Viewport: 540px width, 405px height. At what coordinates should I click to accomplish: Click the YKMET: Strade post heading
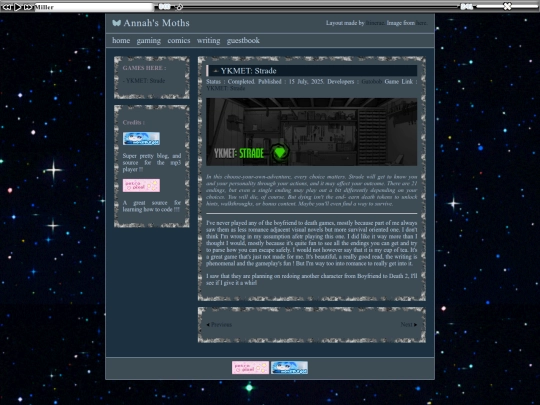click(x=248, y=71)
